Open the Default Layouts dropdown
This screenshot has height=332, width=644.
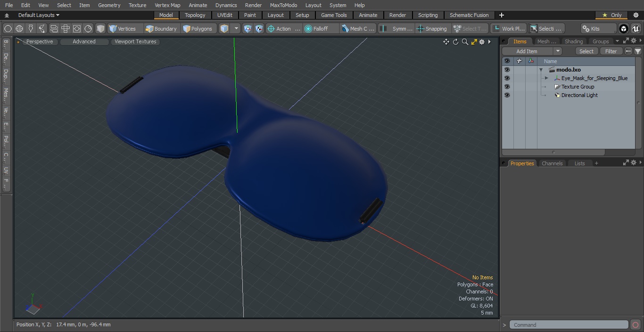(39, 15)
